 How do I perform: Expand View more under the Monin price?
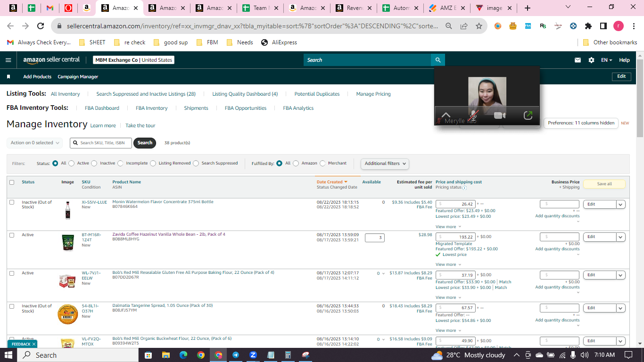click(x=448, y=227)
